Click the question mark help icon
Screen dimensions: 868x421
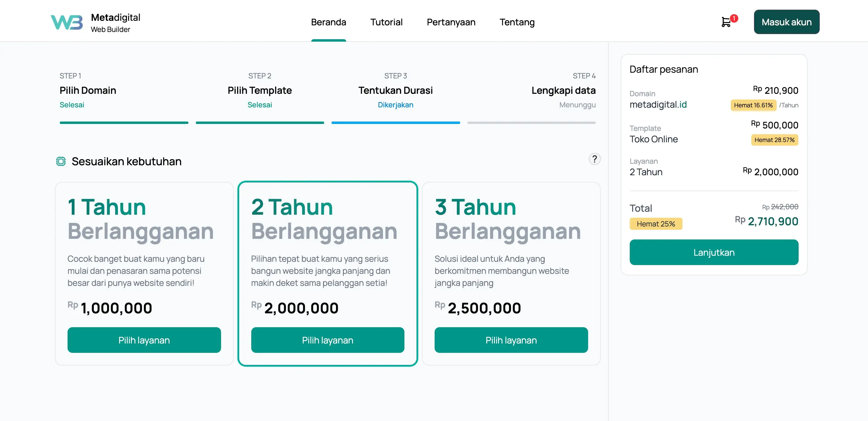[x=594, y=159]
